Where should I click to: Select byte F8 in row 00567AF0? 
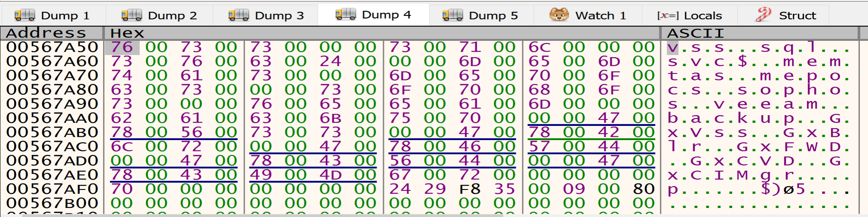469,189
